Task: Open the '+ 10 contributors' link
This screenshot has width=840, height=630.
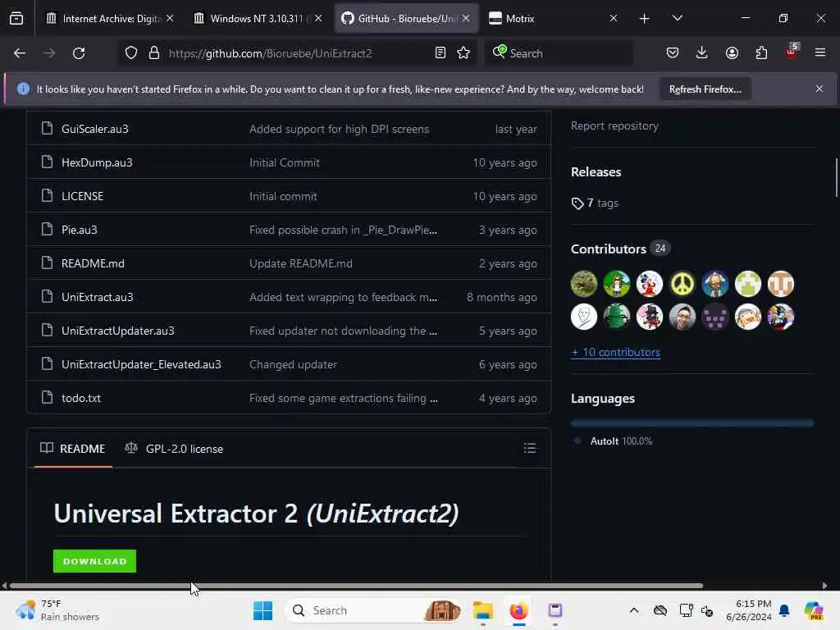Action: [615, 353]
